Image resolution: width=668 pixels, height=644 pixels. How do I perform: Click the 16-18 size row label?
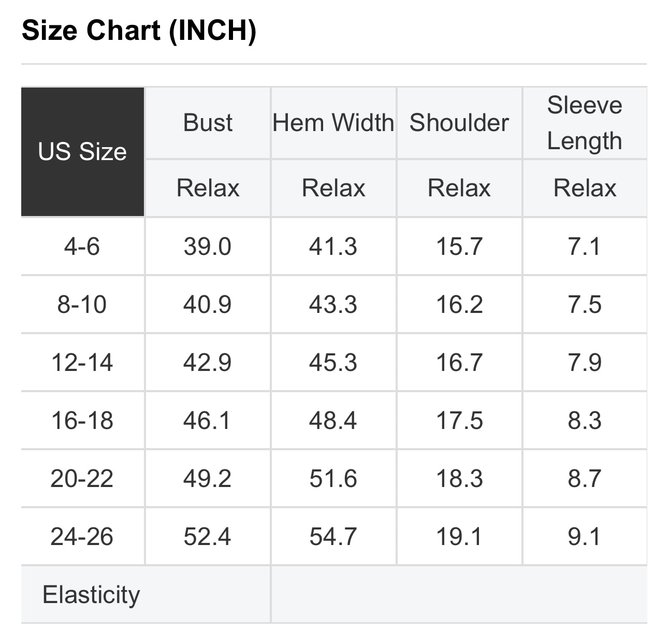click(82, 420)
